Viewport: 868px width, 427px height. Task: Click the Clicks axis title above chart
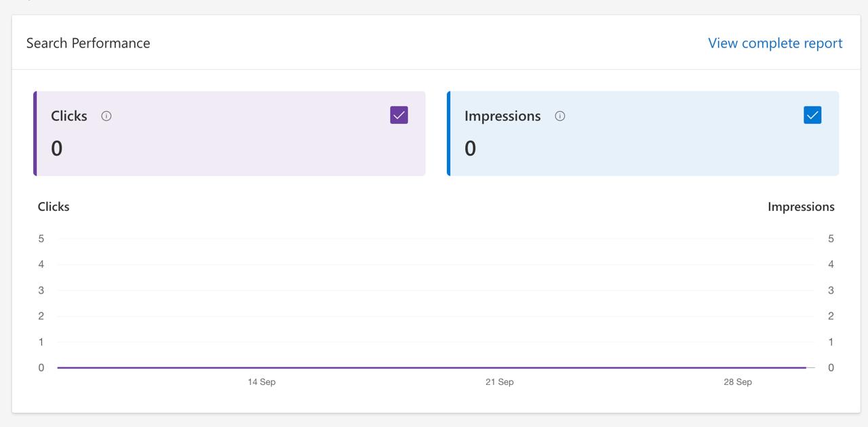(54, 207)
